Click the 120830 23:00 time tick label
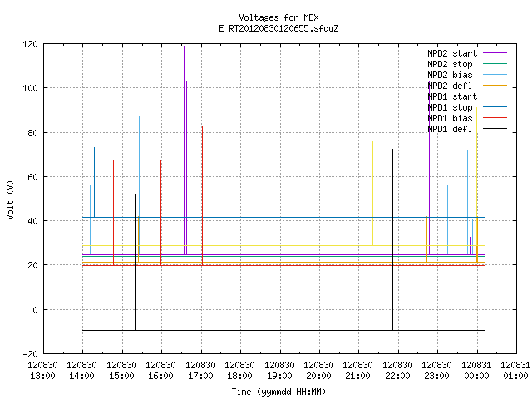 coord(436,371)
